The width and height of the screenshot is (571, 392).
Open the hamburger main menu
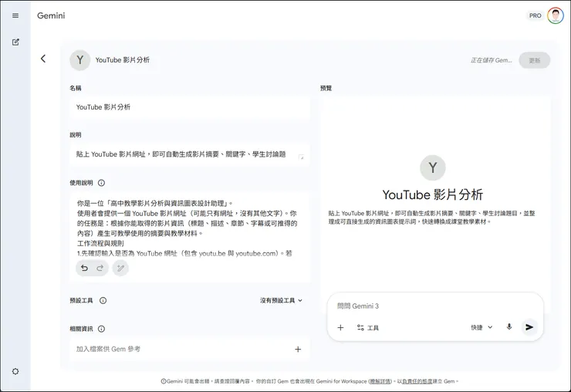pos(15,15)
